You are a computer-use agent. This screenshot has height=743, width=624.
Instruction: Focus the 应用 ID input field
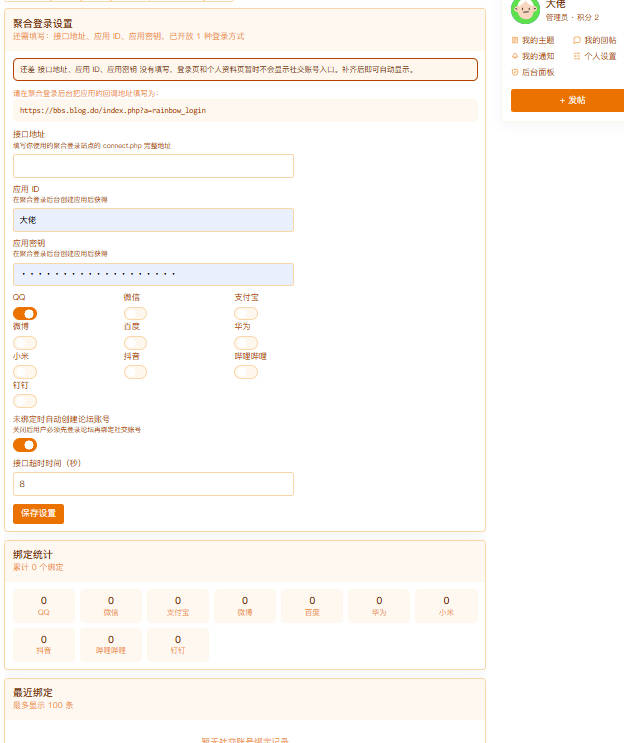point(154,220)
